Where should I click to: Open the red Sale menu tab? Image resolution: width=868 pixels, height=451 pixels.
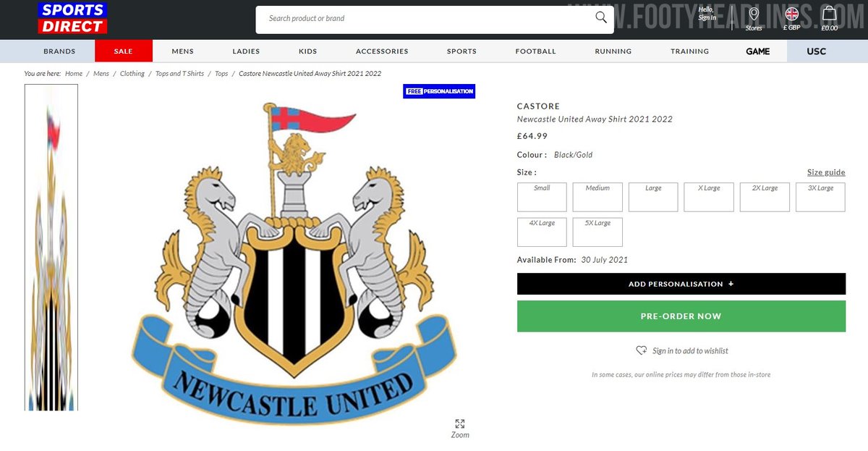tap(124, 51)
